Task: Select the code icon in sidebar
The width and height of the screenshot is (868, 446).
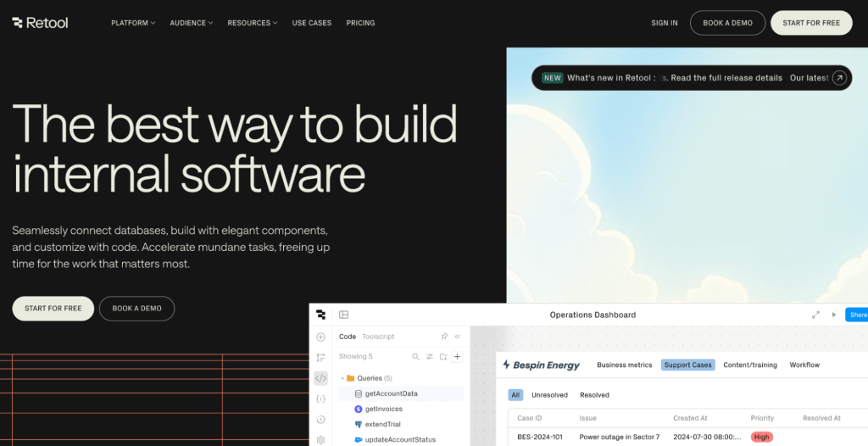Action: [320, 378]
